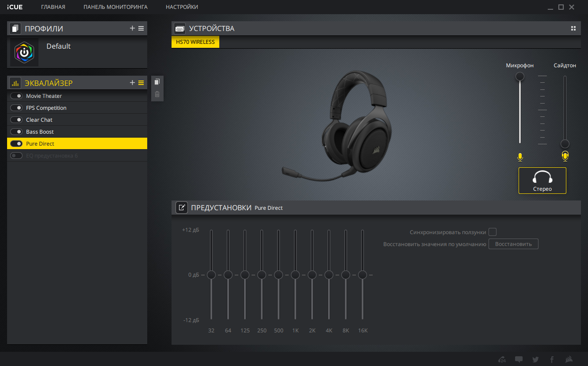
Task: Click the 500 Hz band slider knob
Action: point(279,275)
